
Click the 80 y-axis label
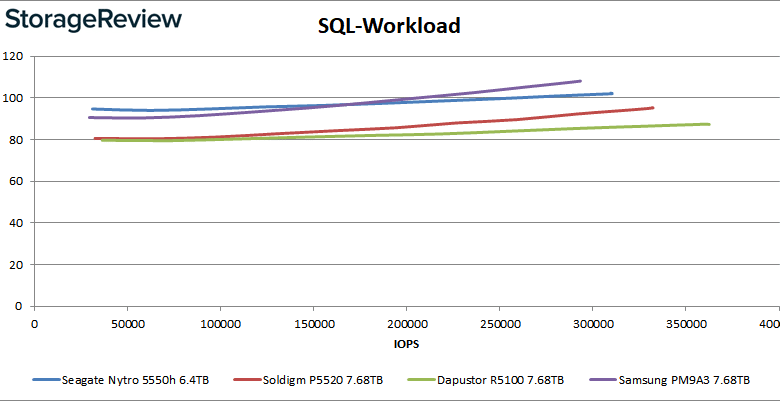pyautogui.click(x=15, y=140)
